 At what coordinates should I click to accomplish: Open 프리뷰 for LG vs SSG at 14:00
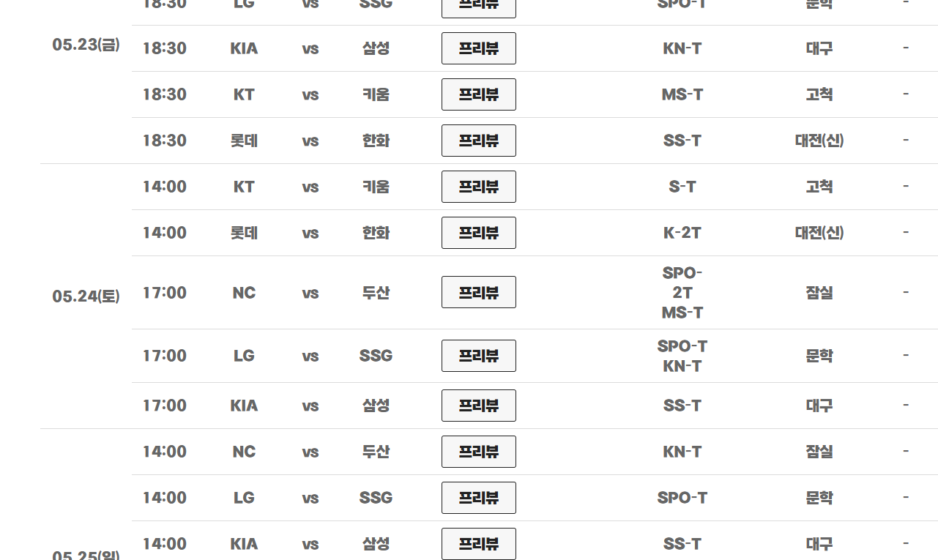click(479, 498)
